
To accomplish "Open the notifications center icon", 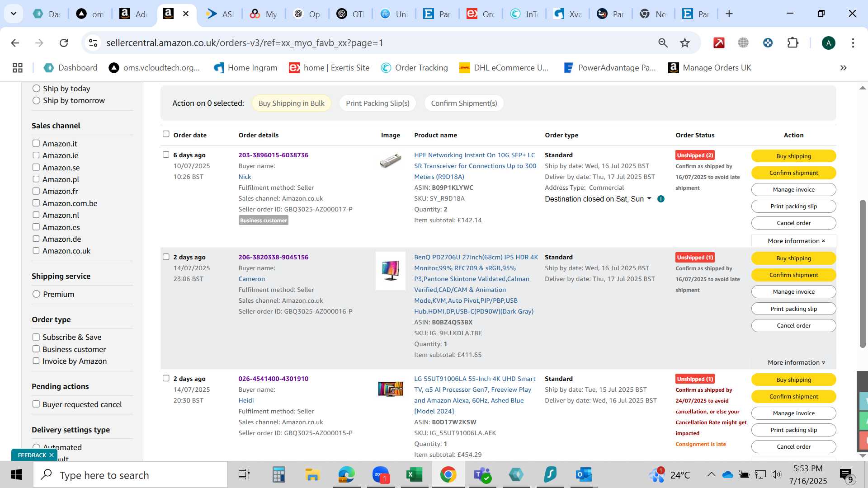I will [x=846, y=475].
